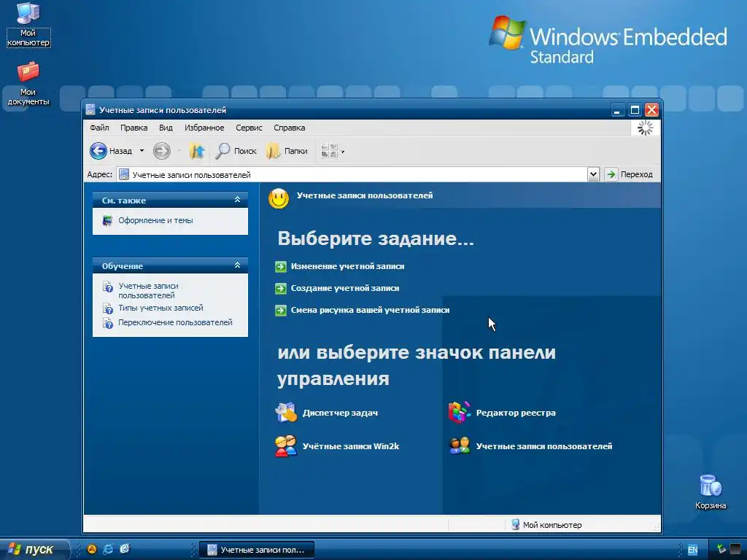Click network tray icon in taskbar

[x=721, y=549]
